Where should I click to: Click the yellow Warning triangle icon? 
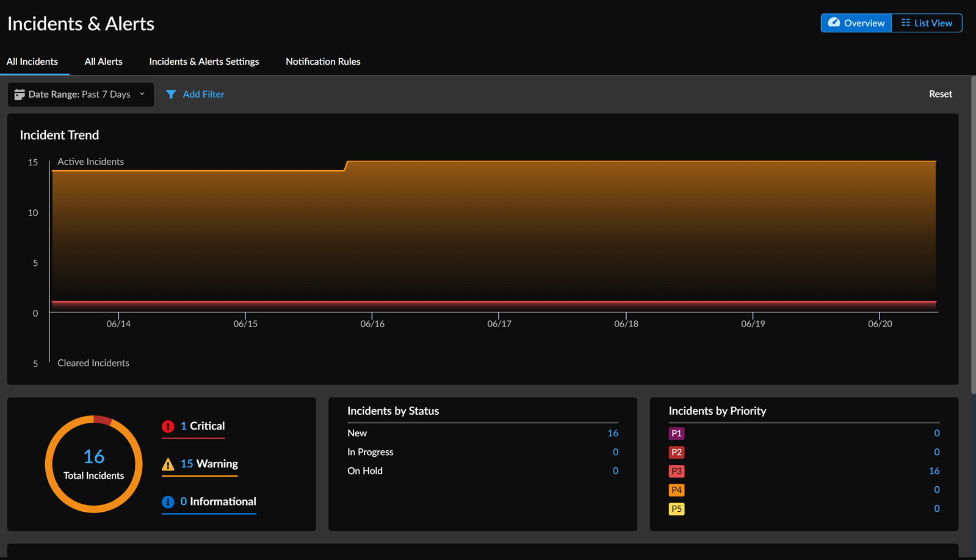coord(168,464)
